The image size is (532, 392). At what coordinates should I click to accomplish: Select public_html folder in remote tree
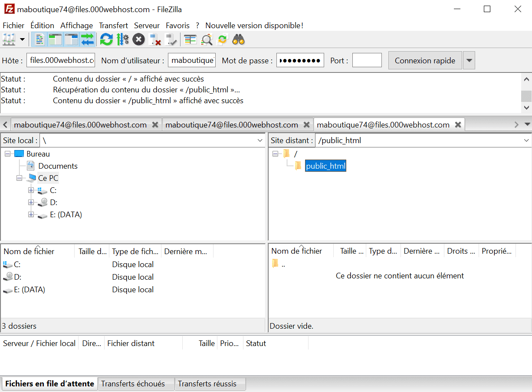pyautogui.click(x=325, y=166)
